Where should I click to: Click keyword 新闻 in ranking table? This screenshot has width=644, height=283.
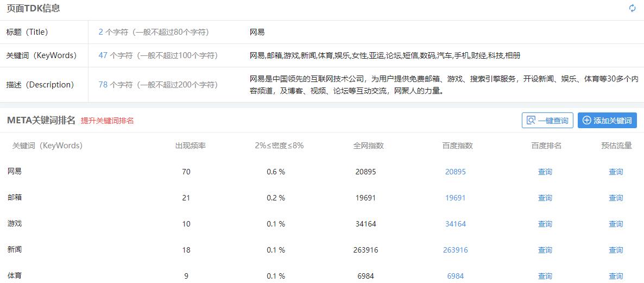[x=14, y=249]
